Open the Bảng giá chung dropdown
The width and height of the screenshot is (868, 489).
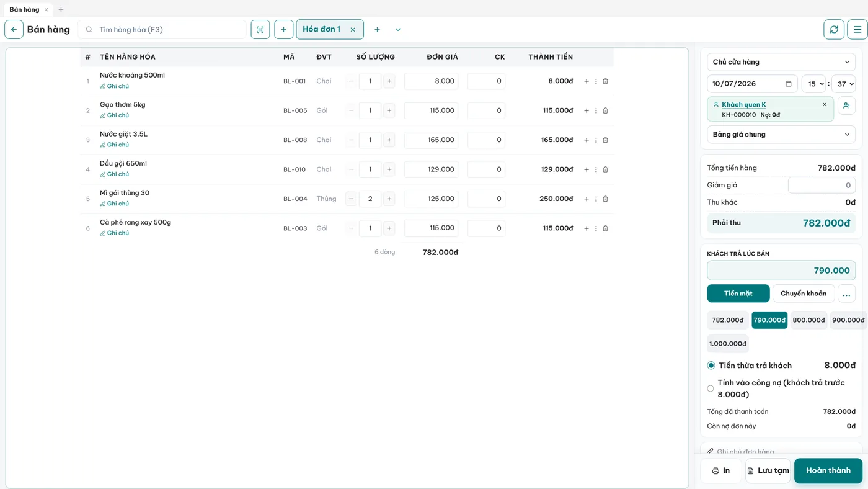coord(781,135)
